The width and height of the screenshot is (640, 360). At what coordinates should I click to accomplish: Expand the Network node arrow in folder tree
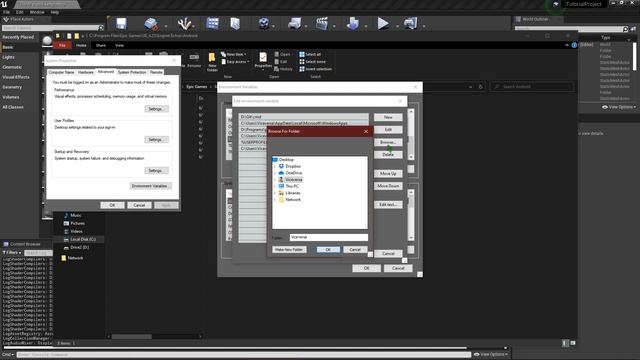[275, 200]
